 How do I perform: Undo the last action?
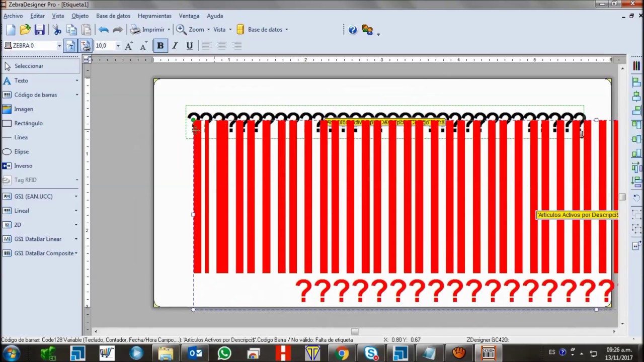(103, 30)
